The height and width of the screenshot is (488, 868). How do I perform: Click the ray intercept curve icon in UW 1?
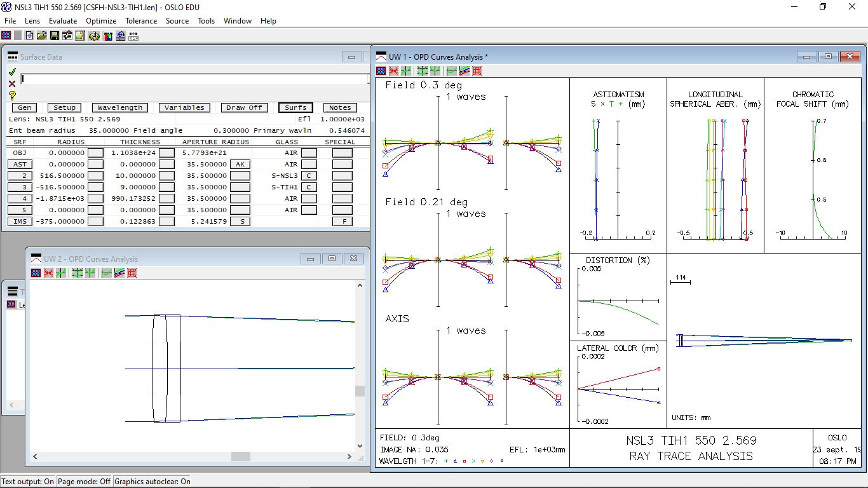click(x=406, y=71)
